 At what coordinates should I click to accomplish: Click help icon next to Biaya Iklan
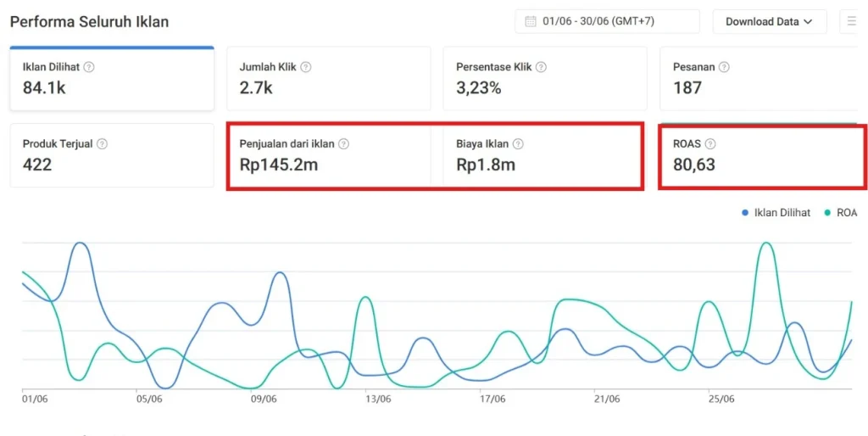point(518,144)
